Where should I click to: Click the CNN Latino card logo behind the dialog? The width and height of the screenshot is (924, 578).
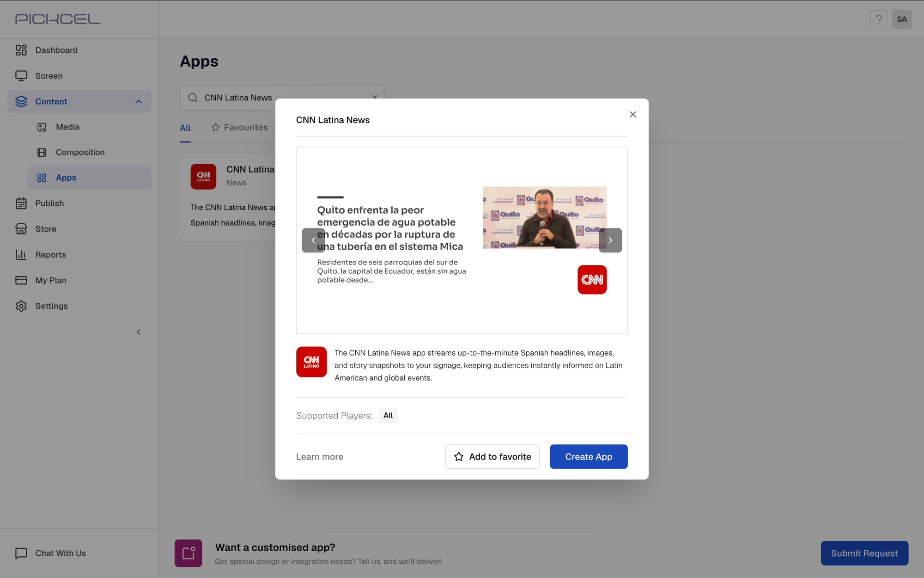tap(203, 176)
